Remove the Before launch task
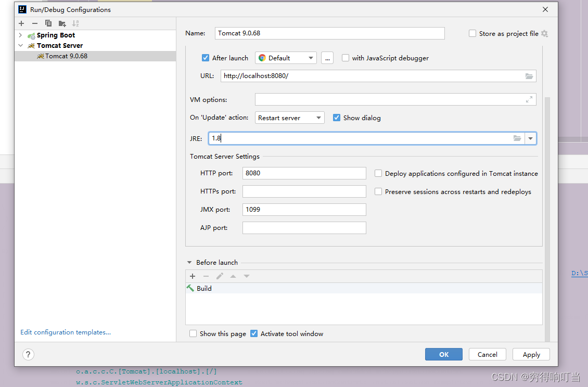The width and height of the screenshot is (588, 387). click(206, 276)
